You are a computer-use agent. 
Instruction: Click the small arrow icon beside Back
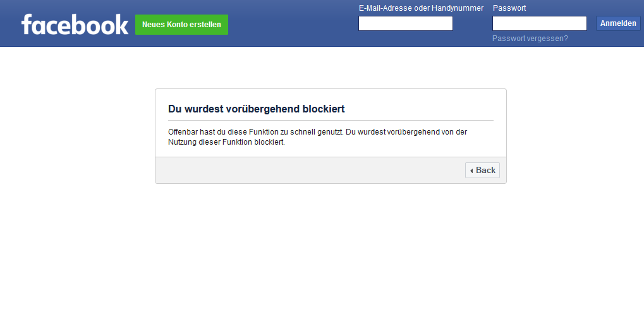471,171
